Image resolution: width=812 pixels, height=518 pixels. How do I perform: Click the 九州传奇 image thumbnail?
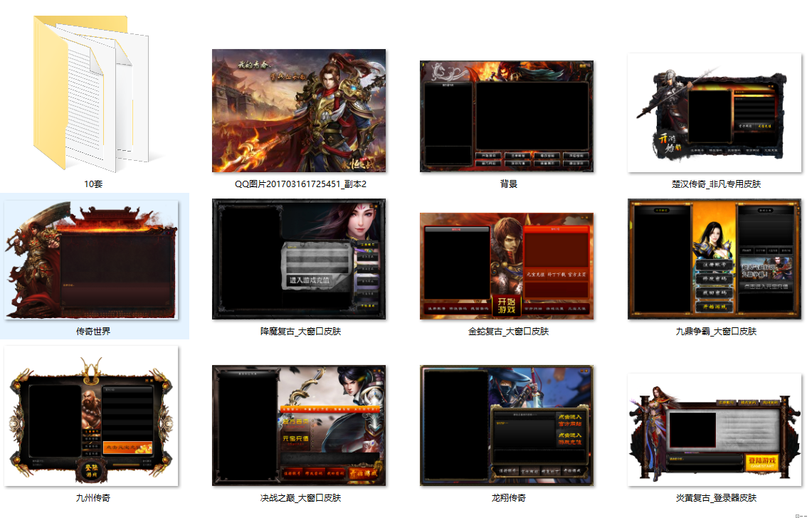91,416
